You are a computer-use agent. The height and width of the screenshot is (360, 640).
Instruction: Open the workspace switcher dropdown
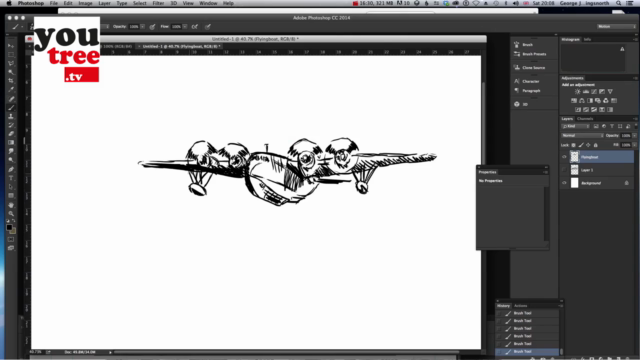616,27
